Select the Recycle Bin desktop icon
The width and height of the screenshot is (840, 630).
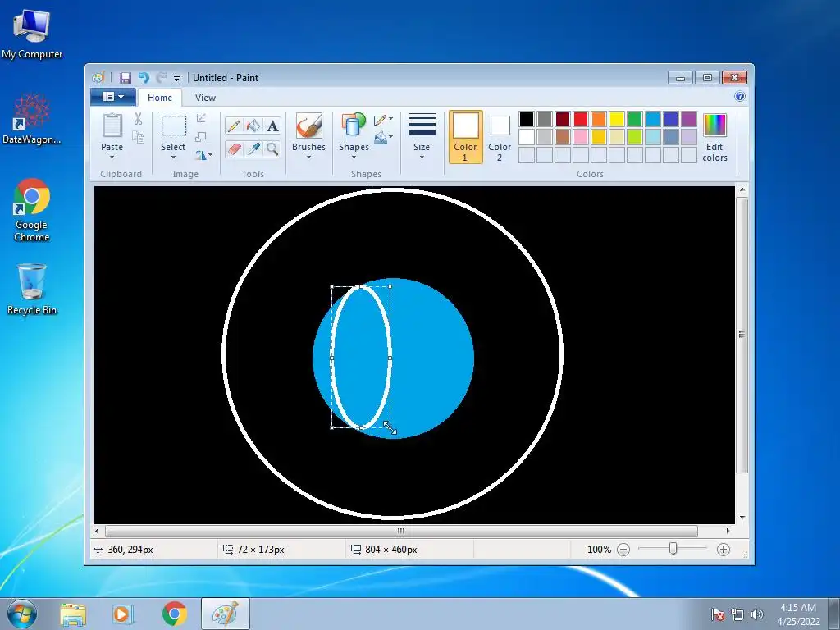pyautogui.click(x=32, y=289)
